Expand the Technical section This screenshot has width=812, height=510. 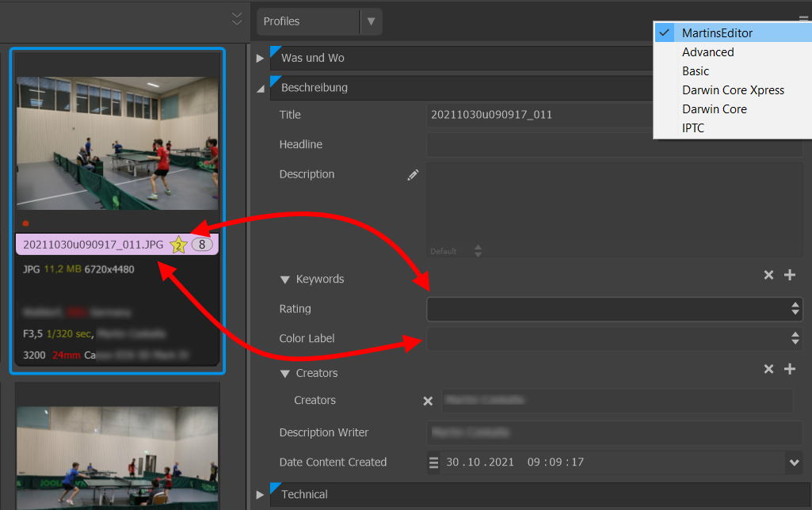(x=260, y=495)
